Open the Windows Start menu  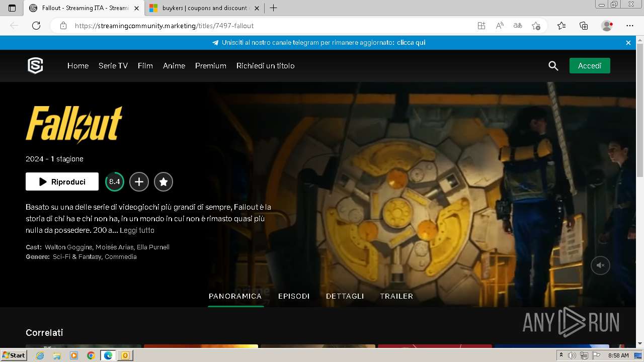pos(14,355)
